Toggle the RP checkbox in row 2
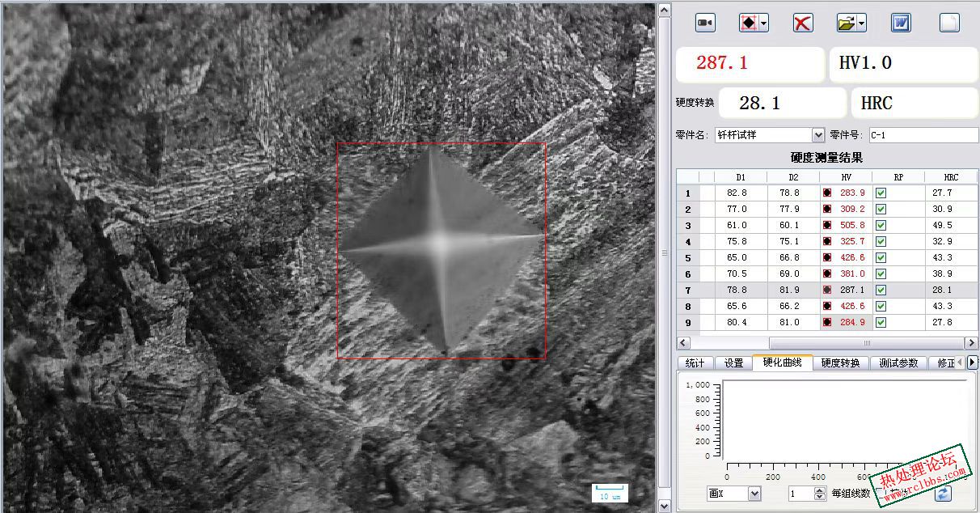 pyautogui.click(x=881, y=209)
